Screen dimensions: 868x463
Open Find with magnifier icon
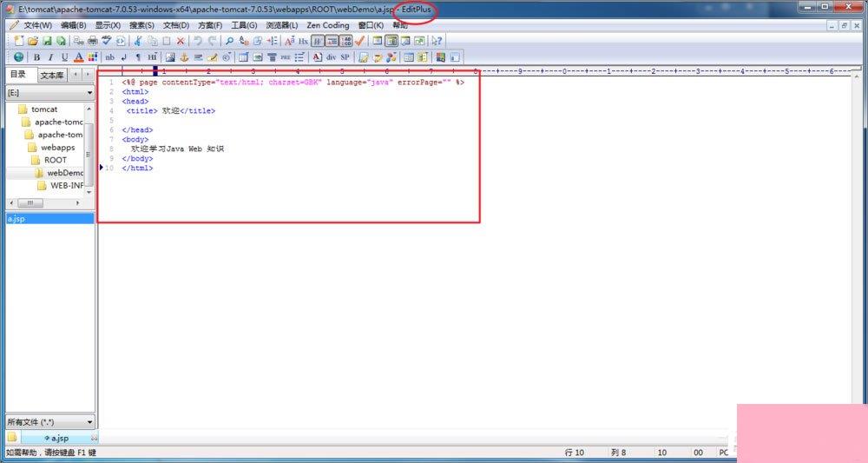[229, 41]
